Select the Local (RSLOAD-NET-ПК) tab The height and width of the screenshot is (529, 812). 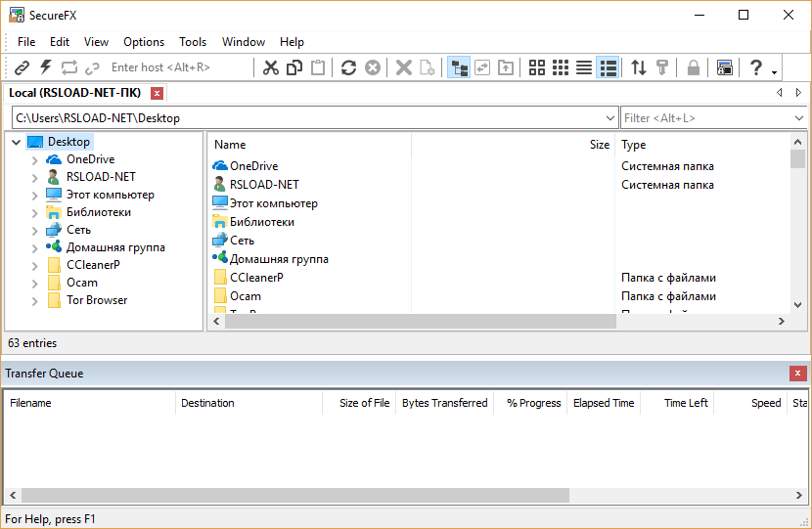(x=75, y=93)
